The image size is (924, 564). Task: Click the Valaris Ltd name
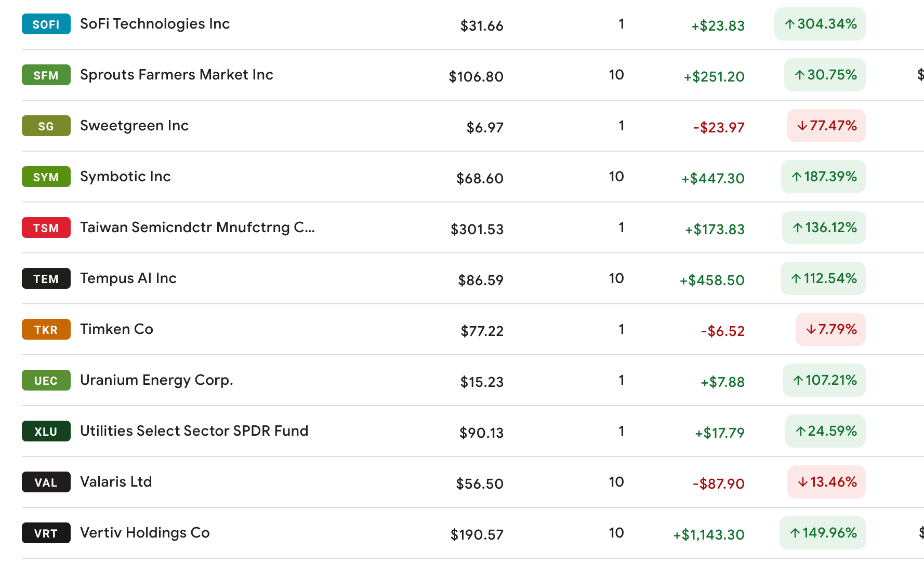click(x=116, y=482)
